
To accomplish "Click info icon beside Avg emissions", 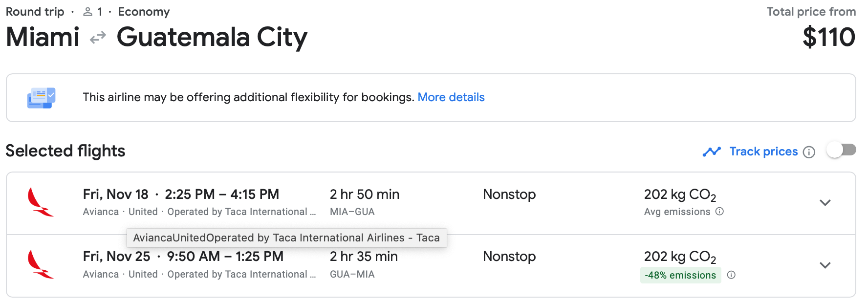I will click(x=719, y=212).
